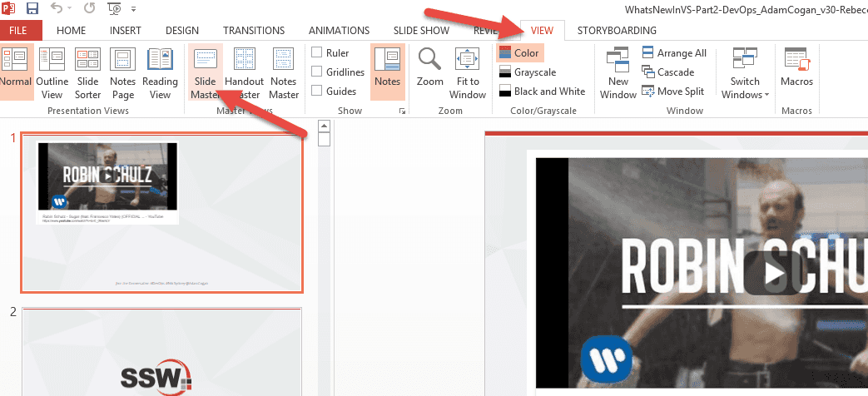Screen dimensions: 868x396
Task: Open the Show group dialog launcher
Action: click(x=403, y=111)
